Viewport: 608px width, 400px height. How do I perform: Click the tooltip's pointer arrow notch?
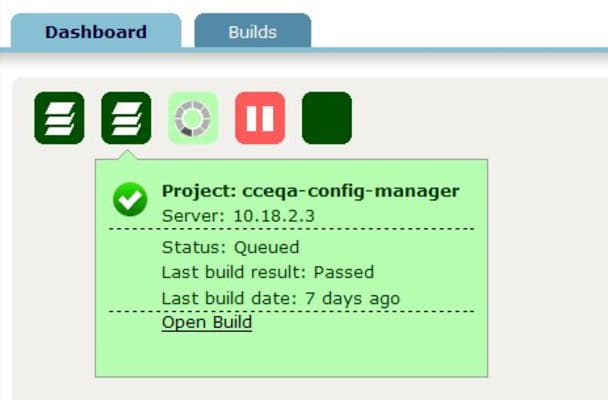coord(126,154)
